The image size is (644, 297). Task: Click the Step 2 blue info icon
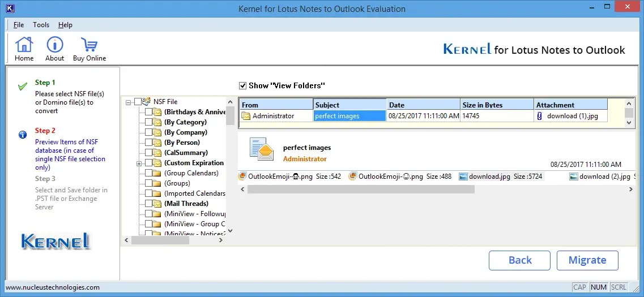click(23, 135)
